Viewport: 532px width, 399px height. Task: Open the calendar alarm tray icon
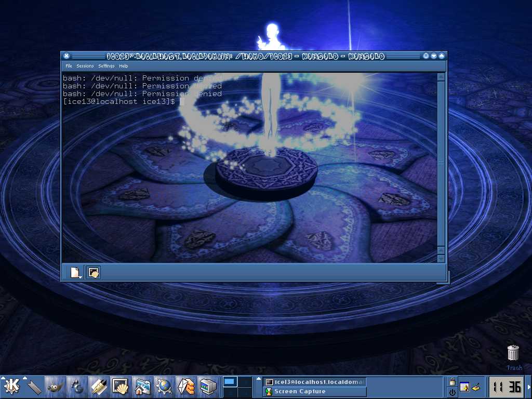coord(464,387)
